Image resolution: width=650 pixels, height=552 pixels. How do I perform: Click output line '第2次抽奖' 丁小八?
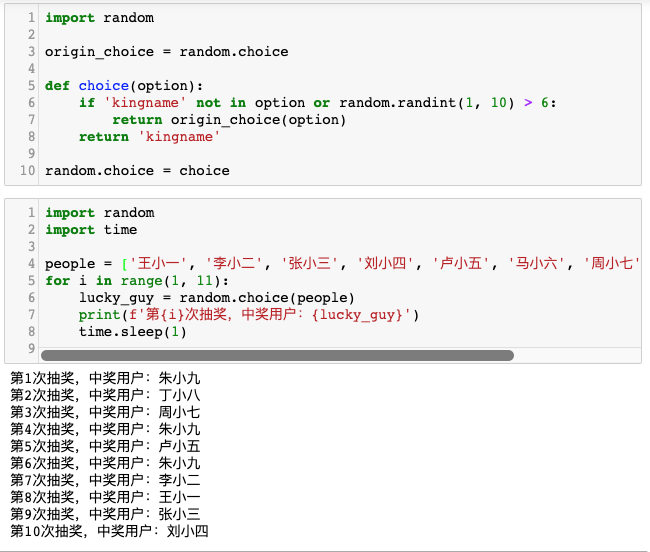(x=105, y=395)
